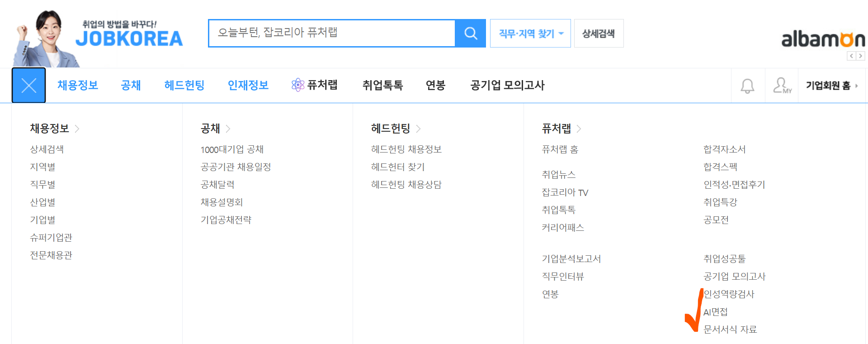Close the full menu with the X icon
The width and height of the screenshot is (868, 344).
click(28, 85)
